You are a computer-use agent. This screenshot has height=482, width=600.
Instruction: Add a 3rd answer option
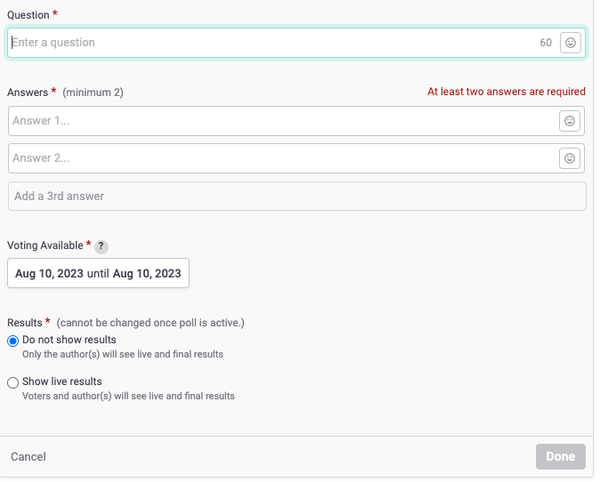(x=297, y=196)
